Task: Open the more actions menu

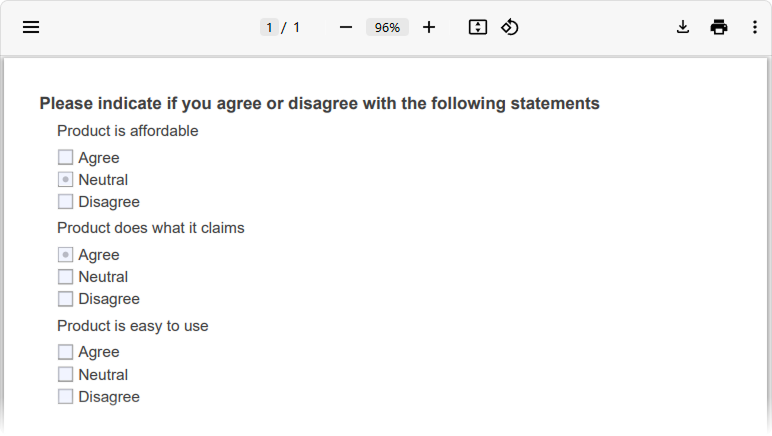Action: tap(754, 27)
